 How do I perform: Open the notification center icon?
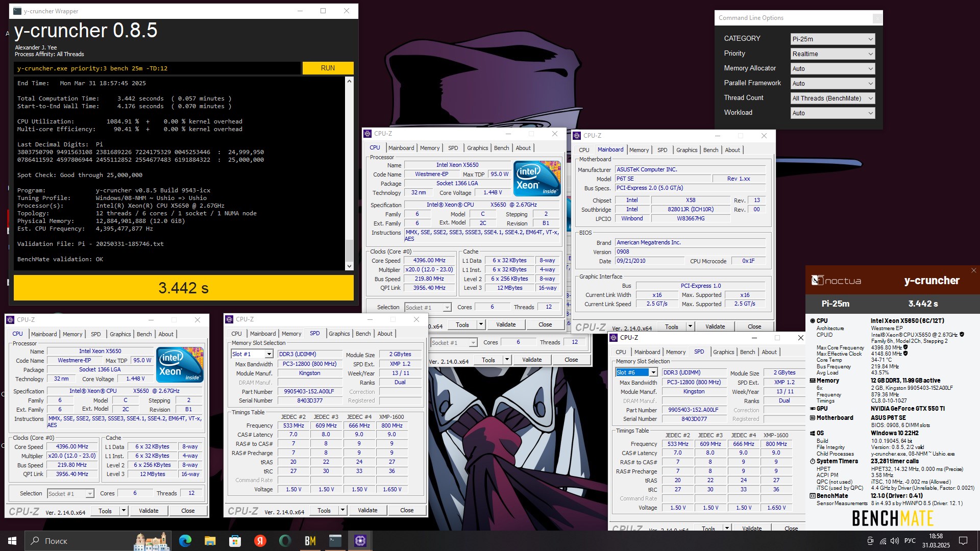coord(963,541)
